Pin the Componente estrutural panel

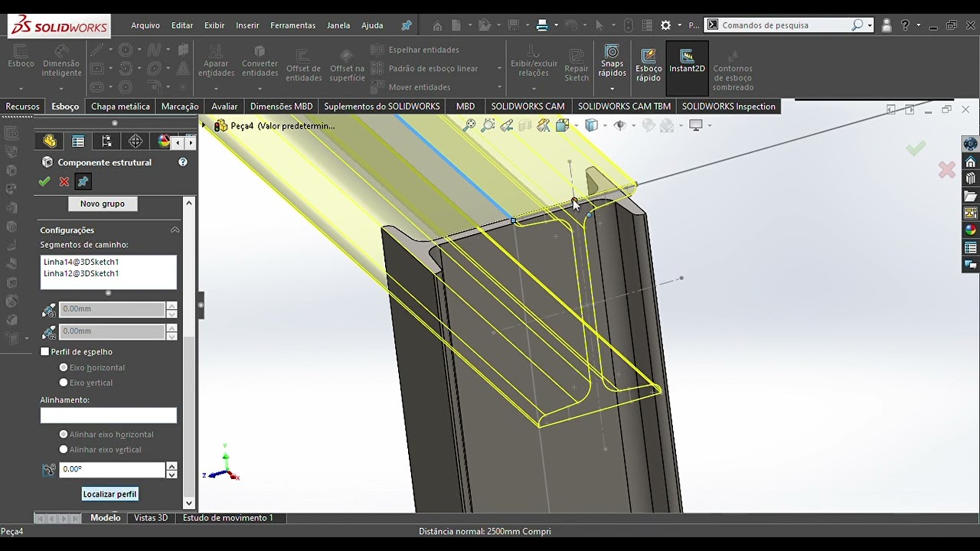[x=83, y=181]
